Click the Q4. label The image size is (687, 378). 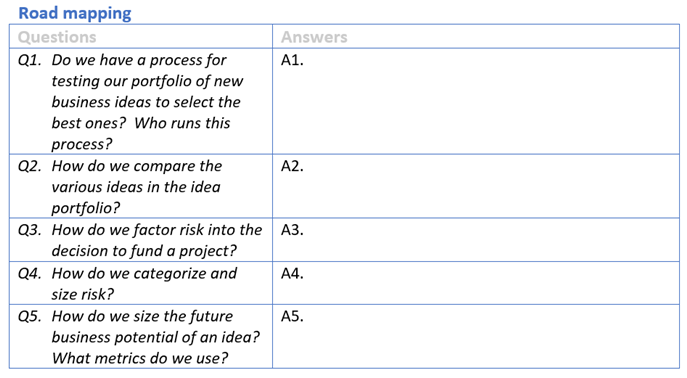pos(29,273)
